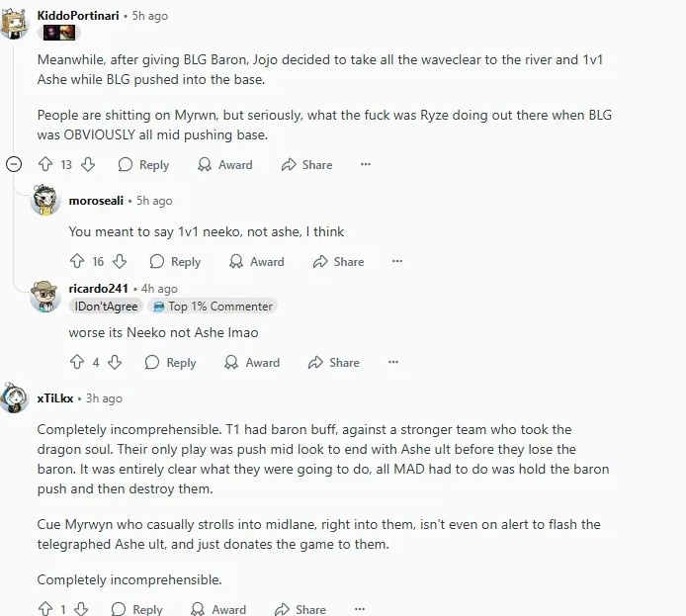Open xTiLkx's user profile link
Screen dimensions: 686x616
[55, 397]
